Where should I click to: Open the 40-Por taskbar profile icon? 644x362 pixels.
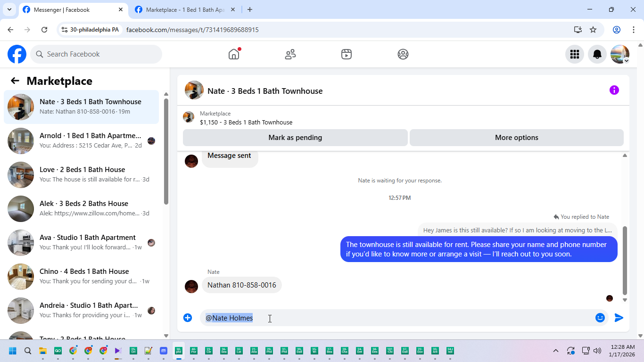pyautogui.click(x=194, y=351)
